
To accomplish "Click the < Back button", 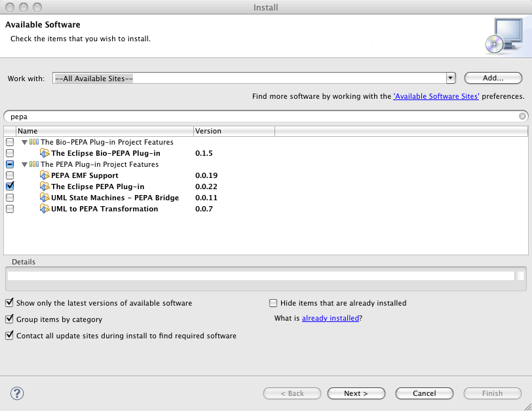I will [292, 393].
